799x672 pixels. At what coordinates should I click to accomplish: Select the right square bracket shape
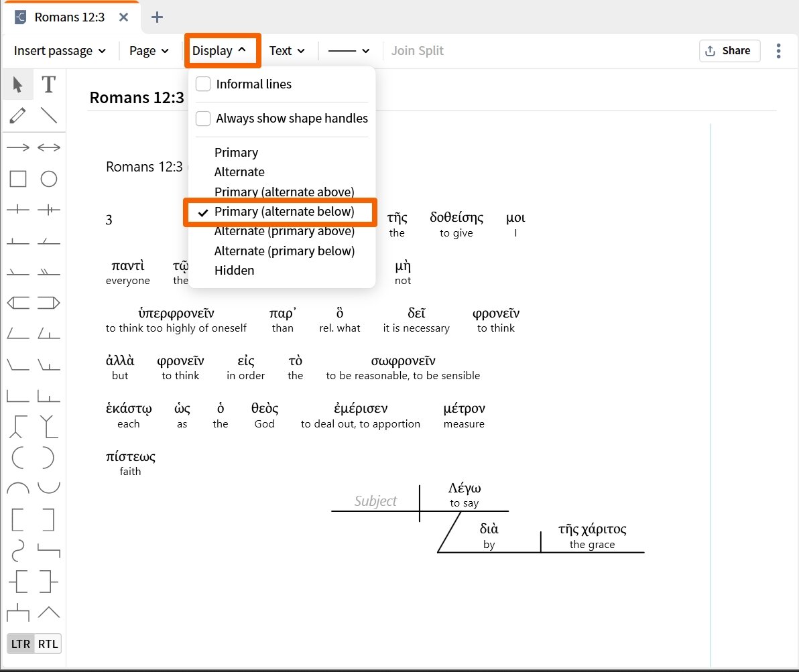pyautogui.click(x=48, y=520)
